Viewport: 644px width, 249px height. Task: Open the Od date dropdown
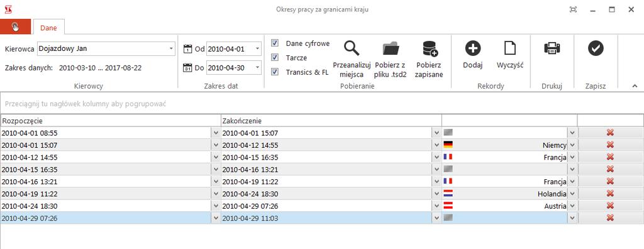click(257, 48)
